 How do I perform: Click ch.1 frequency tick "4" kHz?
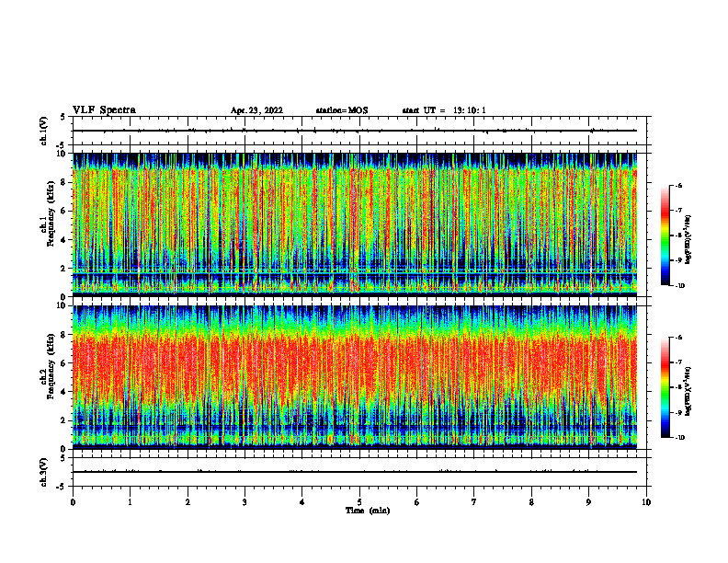tap(65, 240)
